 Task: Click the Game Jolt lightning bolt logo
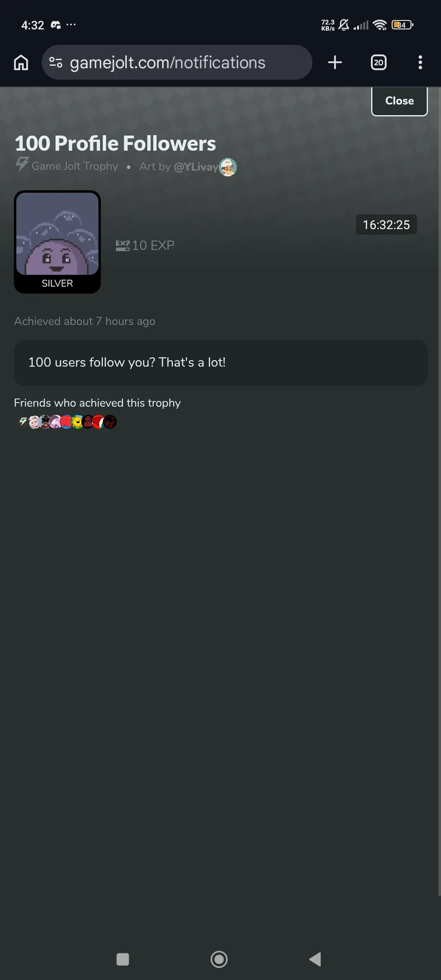[22, 164]
